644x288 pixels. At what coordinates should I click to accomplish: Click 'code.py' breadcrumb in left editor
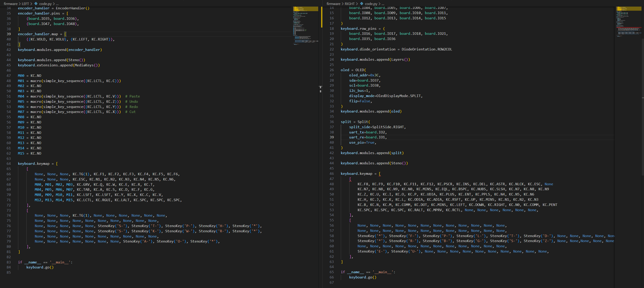(x=45, y=4)
